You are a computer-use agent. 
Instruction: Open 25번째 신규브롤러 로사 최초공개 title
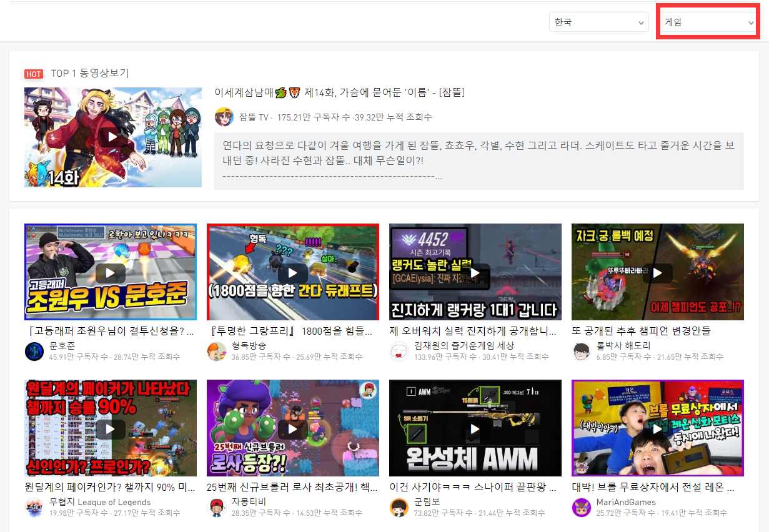292,487
